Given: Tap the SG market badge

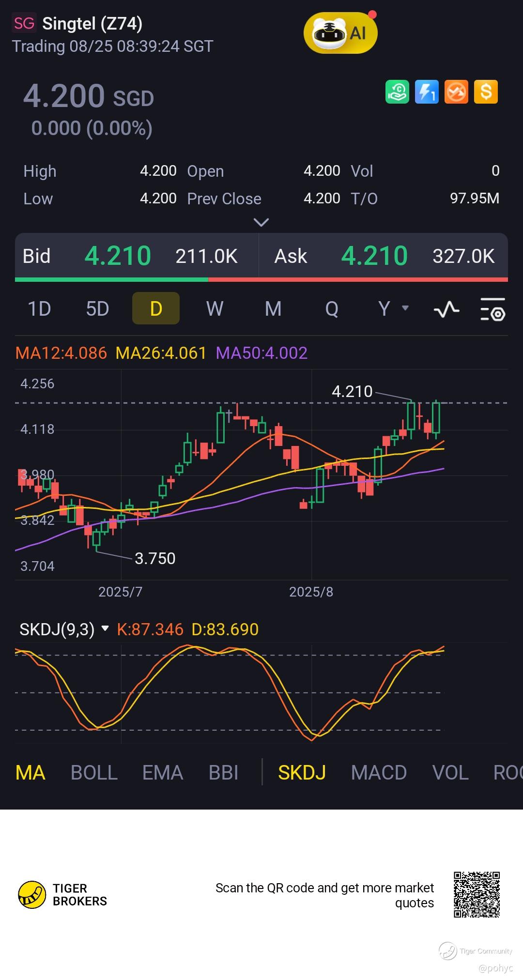Looking at the screenshot, I should click(24, 23).
